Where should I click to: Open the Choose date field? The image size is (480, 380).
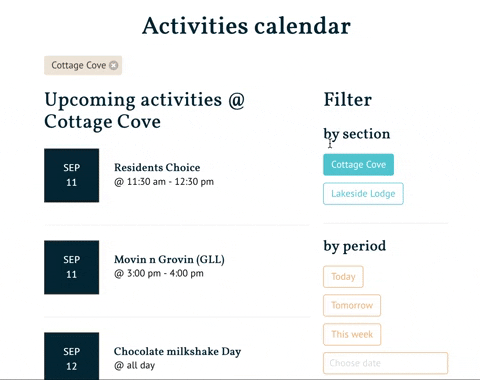coord(385,363)
